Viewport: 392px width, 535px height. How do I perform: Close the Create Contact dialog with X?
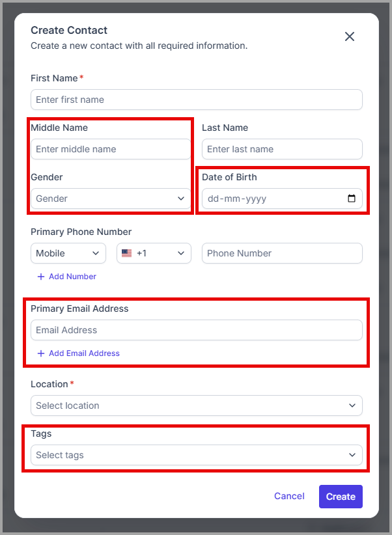[349, 36]
